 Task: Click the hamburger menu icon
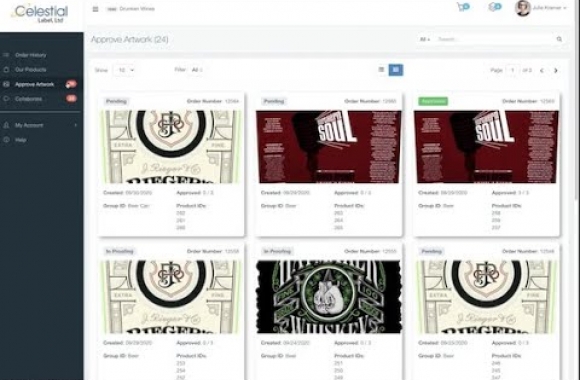pyautogui.click(x=95, y=9)
